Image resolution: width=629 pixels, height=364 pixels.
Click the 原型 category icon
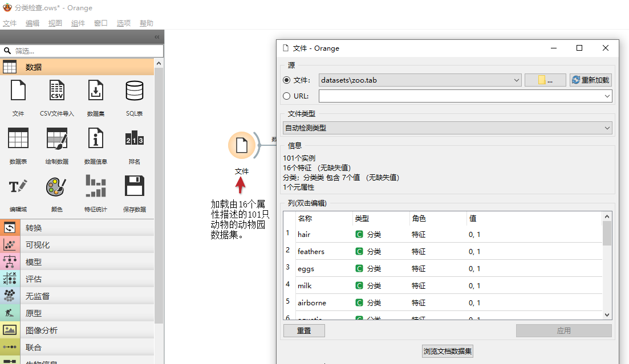[10, 313]
